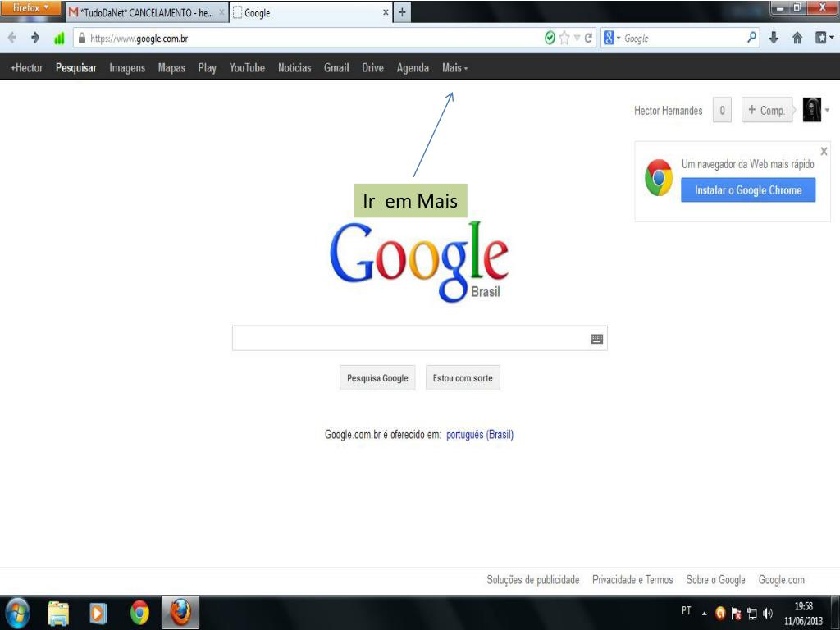Go back with the browser back arrow
This screenshot has width=840, height=630.
point(11,38)
